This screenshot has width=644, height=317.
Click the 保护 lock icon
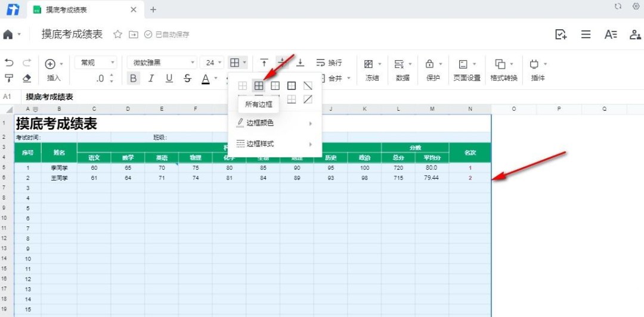tap(429, 64)
